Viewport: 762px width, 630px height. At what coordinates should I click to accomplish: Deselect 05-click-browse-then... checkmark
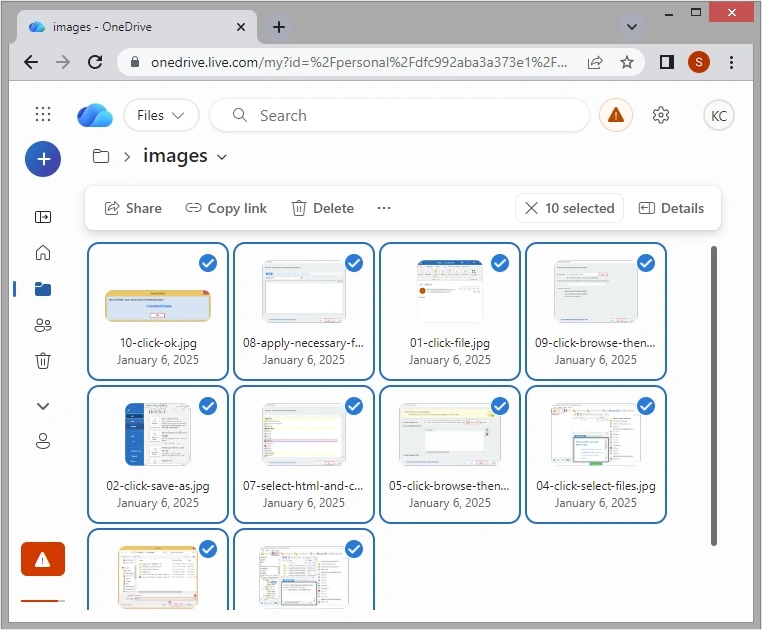click(x=500, y=406)
